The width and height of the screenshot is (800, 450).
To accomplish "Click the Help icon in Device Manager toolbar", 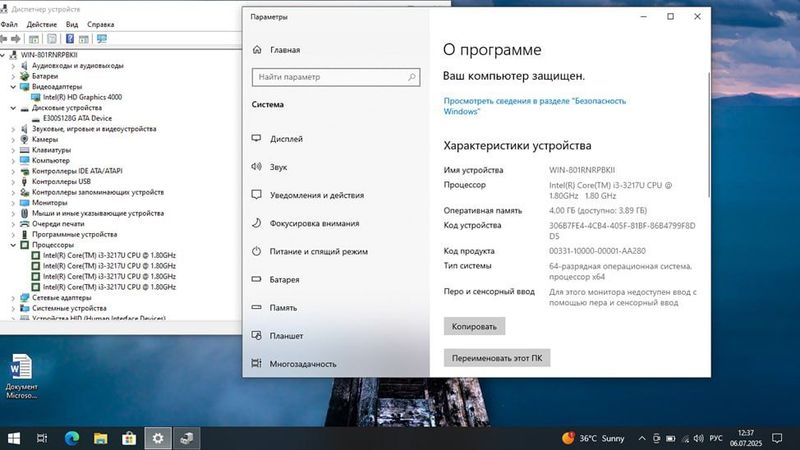I will pos(70,39).
